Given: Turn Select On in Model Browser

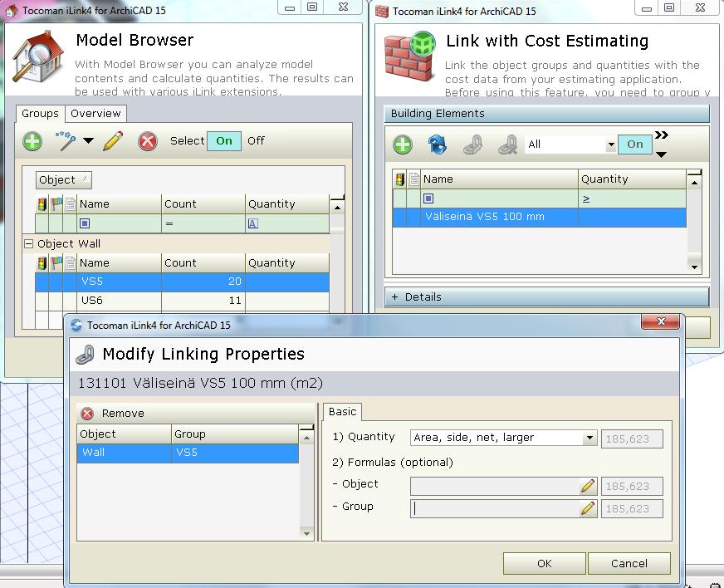Looking at the screenshot, I should 224,141.
